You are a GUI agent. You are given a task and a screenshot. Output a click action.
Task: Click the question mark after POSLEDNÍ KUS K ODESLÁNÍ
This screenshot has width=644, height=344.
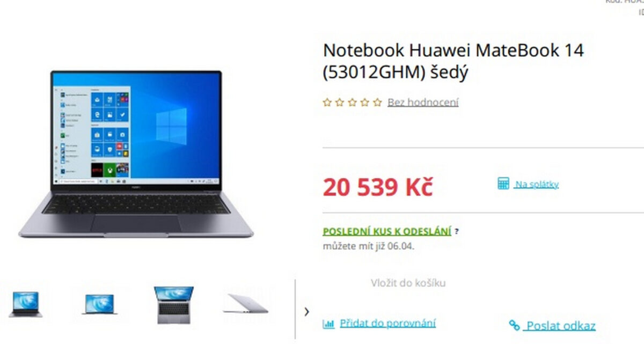click(457, 232)
